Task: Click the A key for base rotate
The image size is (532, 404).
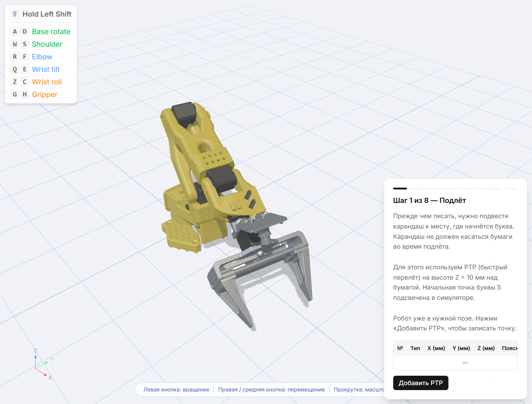Action: [x=15, y=31]
